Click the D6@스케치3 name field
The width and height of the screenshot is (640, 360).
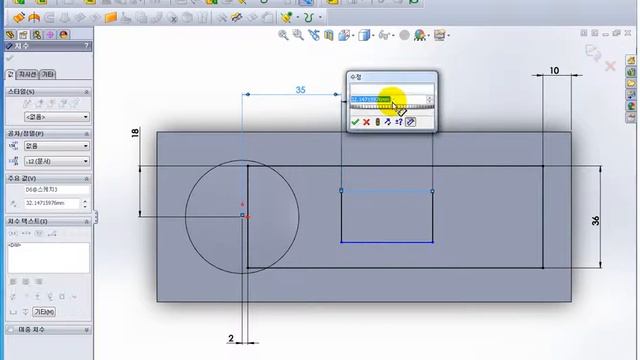tap(56, 190)
